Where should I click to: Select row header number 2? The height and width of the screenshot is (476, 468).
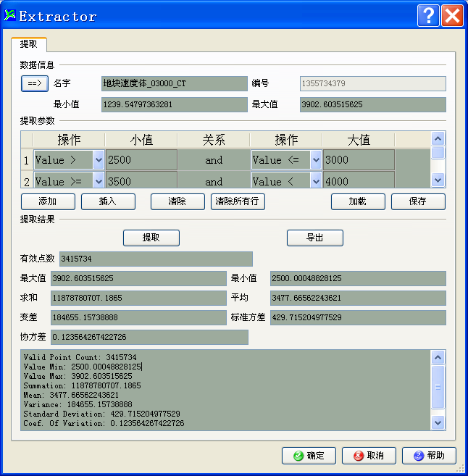tap(27, 181)
